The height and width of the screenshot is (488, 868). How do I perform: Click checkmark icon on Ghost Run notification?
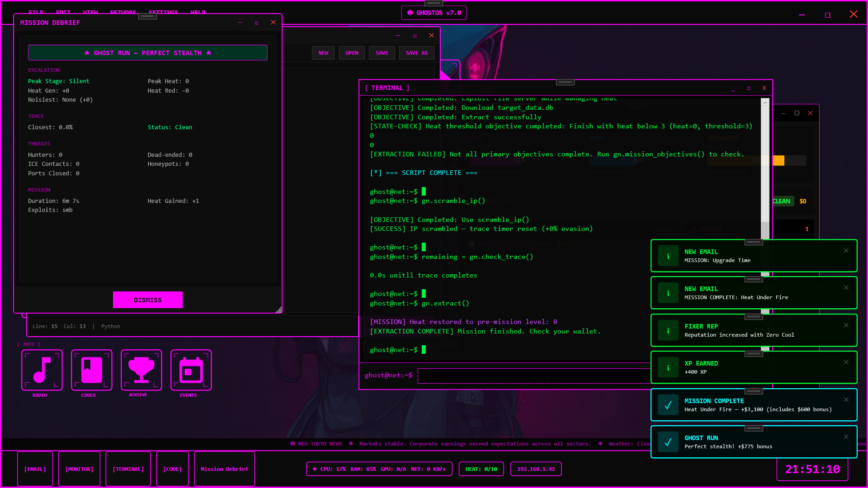click(668, 442)
